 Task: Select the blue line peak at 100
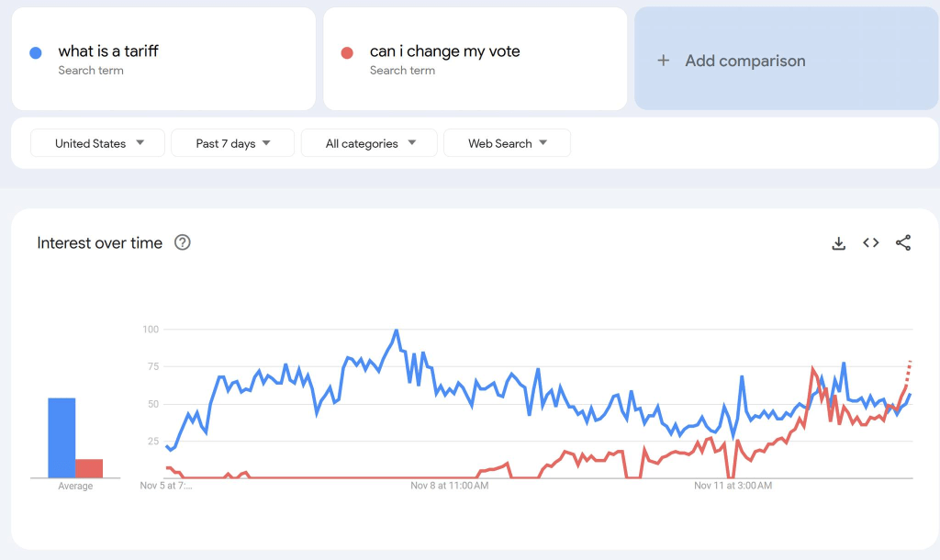[396, 330]
